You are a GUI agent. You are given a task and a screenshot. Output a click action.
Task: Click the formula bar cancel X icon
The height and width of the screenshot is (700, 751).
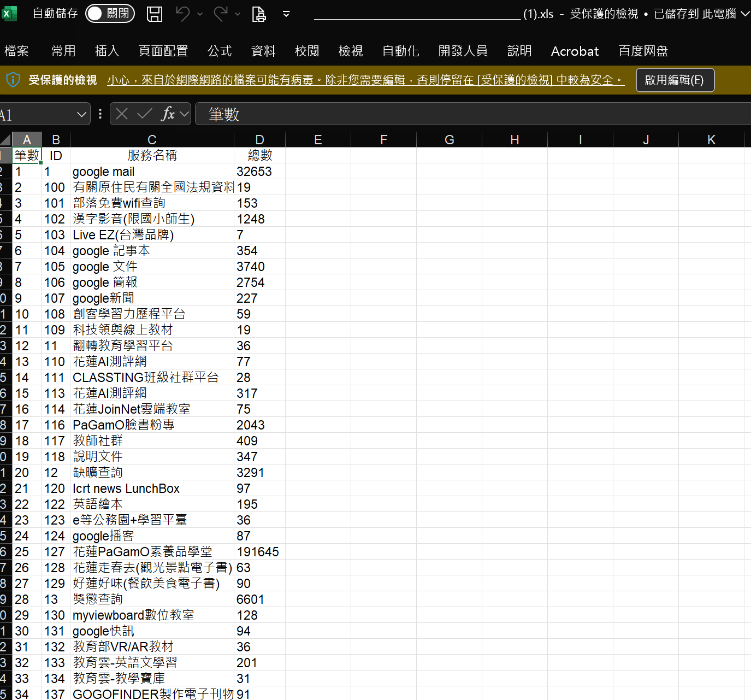122,114
